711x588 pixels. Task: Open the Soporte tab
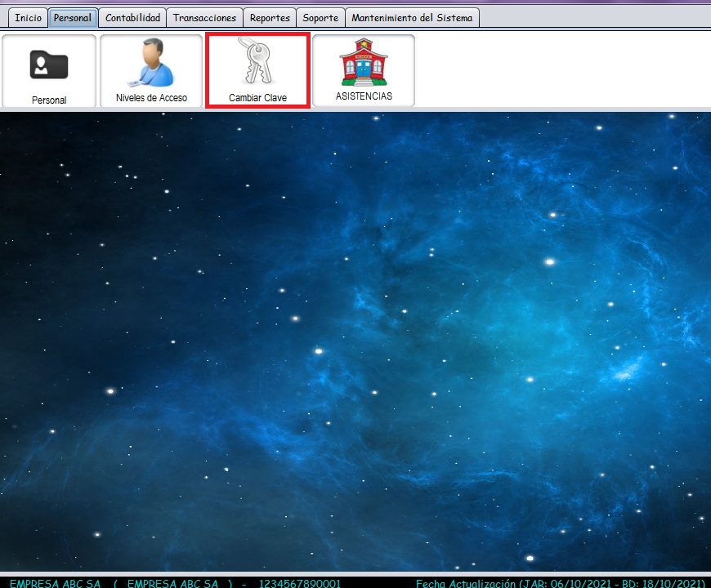tap(320, 18)
